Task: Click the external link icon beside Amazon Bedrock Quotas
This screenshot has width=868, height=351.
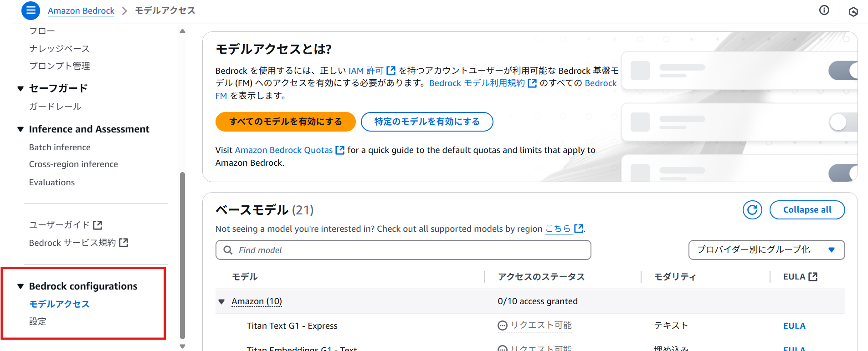Action: (340, 150)
